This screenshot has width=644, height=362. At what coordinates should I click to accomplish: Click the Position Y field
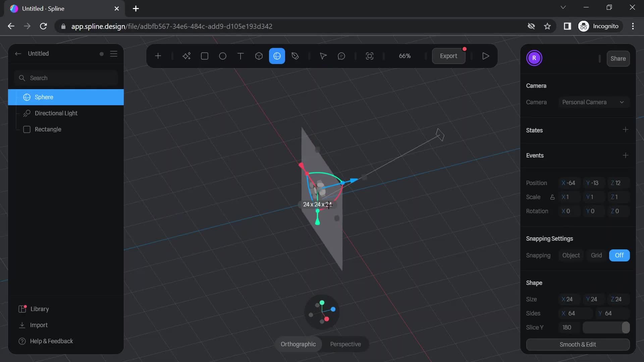point(594,183)
